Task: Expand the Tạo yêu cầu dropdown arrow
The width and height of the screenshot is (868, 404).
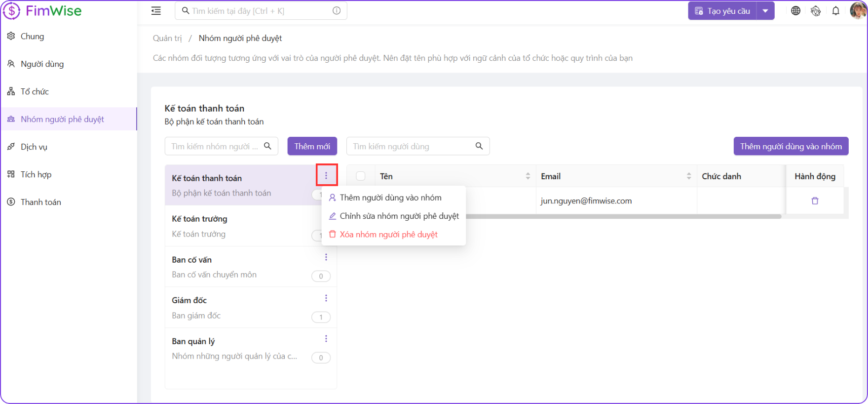Action: (765, 11)
